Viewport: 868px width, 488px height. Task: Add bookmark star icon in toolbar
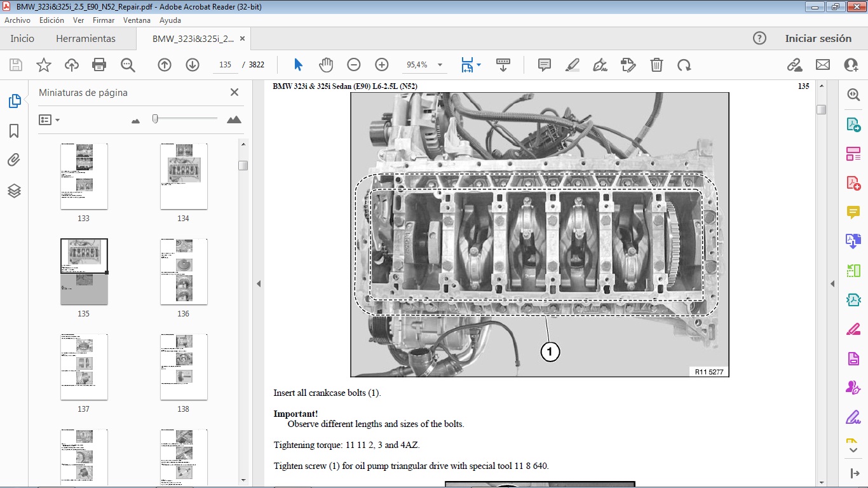(44, 65)
